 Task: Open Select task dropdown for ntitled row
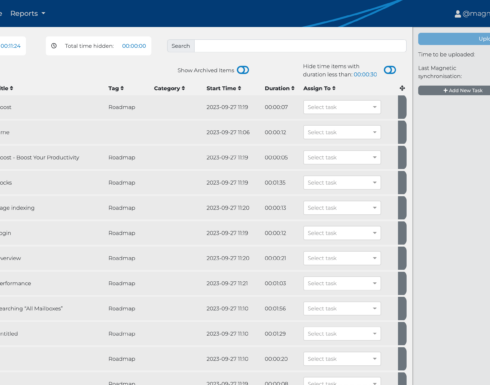click(x=342, y=334)
